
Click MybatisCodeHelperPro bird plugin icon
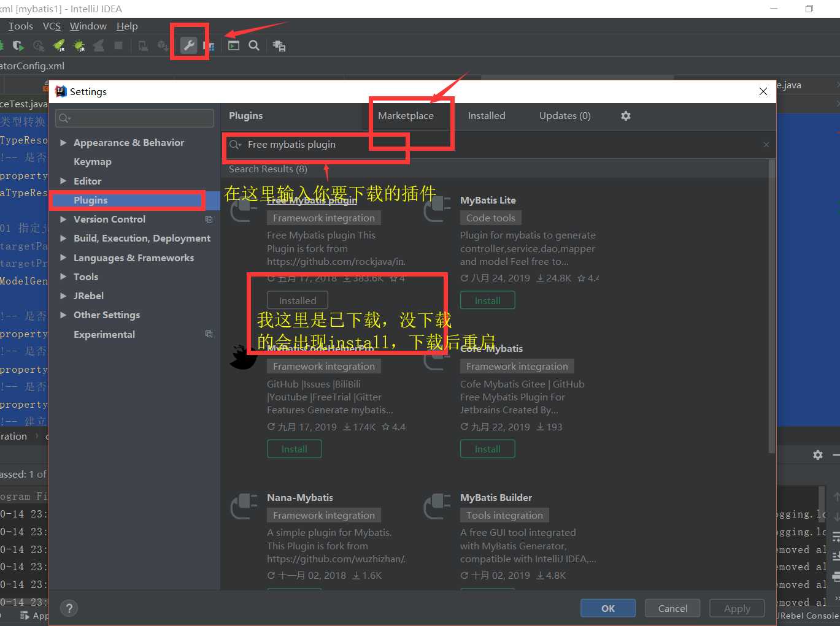point(243,357)
